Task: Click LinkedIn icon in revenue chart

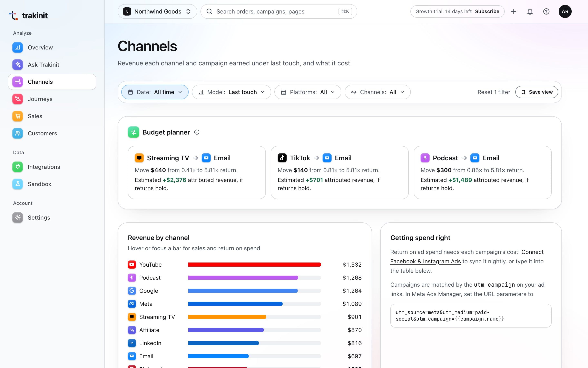Action: [132, 343]
